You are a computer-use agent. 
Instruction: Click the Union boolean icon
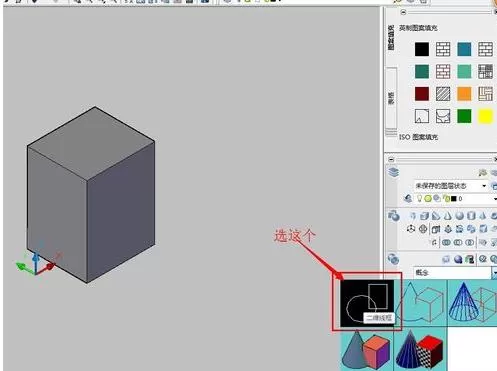click(446, 242)
